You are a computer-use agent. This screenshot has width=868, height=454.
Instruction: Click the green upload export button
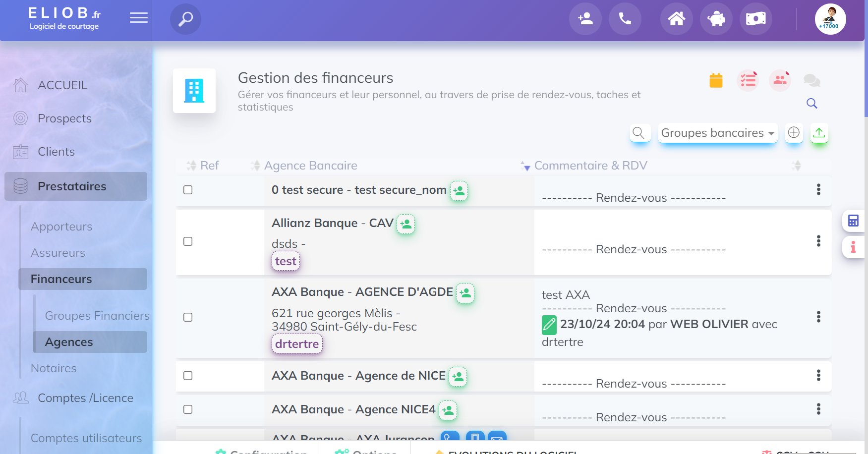[819, 132]
